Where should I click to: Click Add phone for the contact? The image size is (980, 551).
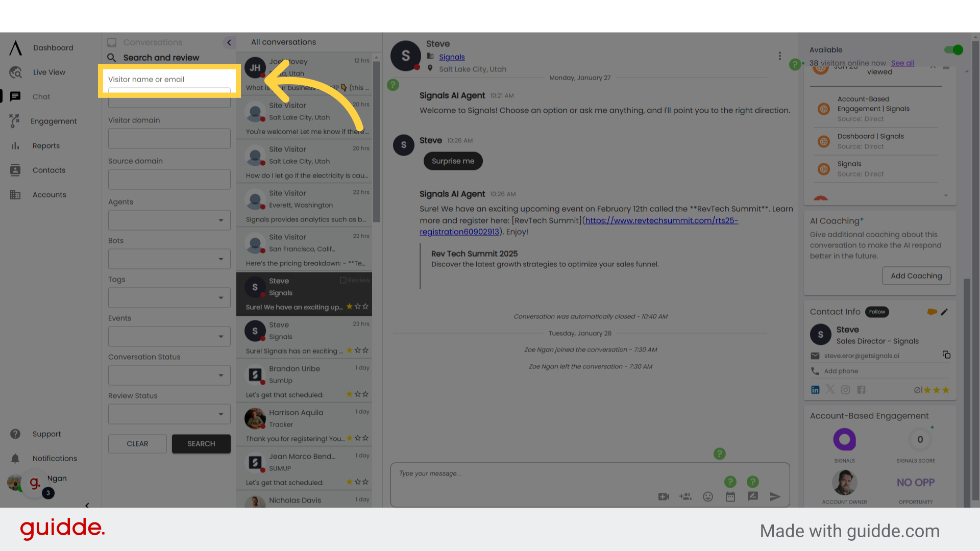[841, 371]
